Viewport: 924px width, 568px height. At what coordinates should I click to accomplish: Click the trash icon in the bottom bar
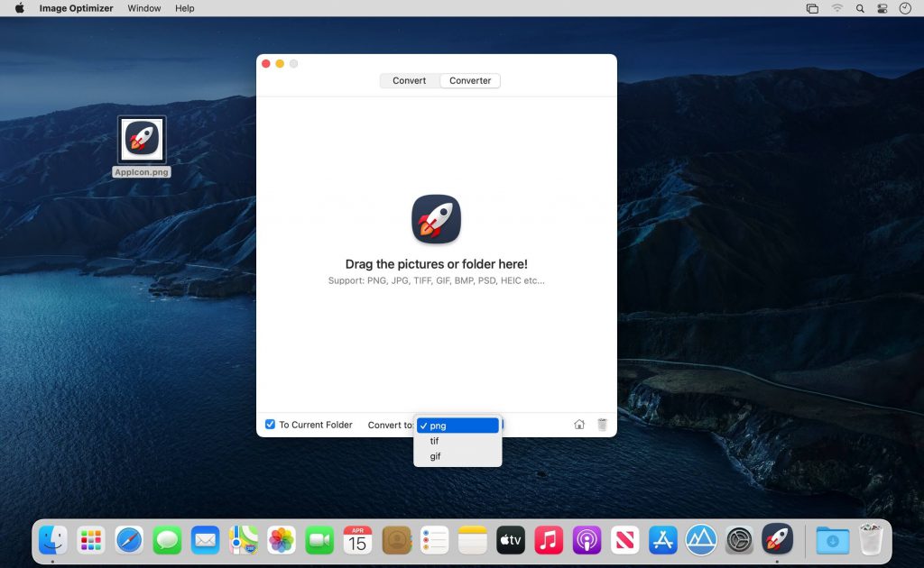602,424
